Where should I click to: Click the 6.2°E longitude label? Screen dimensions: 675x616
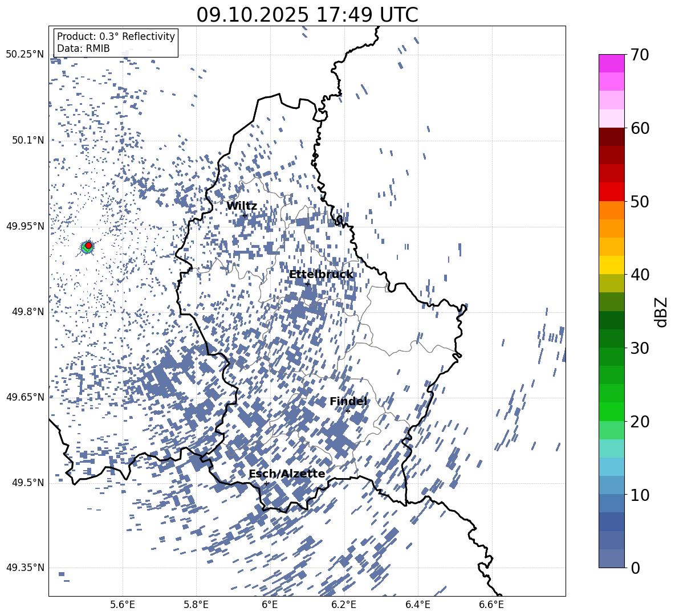coord(344,605)
